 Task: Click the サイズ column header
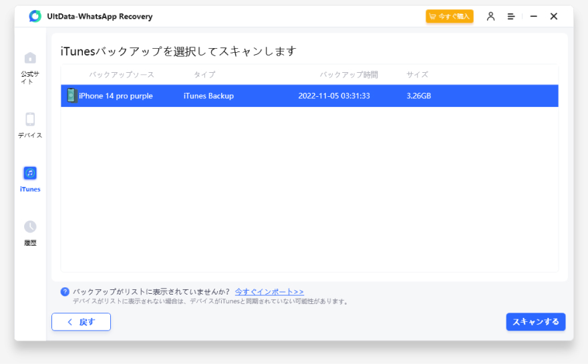click(417, 75)
